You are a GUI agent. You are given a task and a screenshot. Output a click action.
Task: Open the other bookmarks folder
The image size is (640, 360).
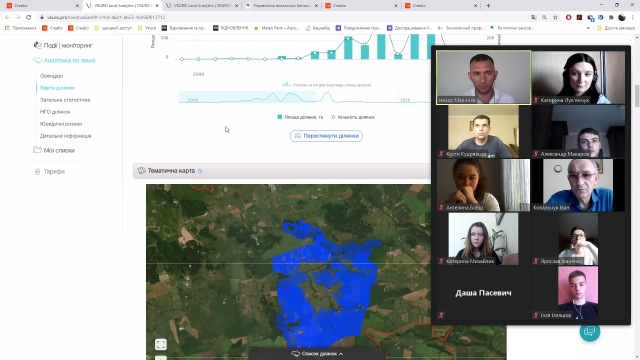click(616, 28)
